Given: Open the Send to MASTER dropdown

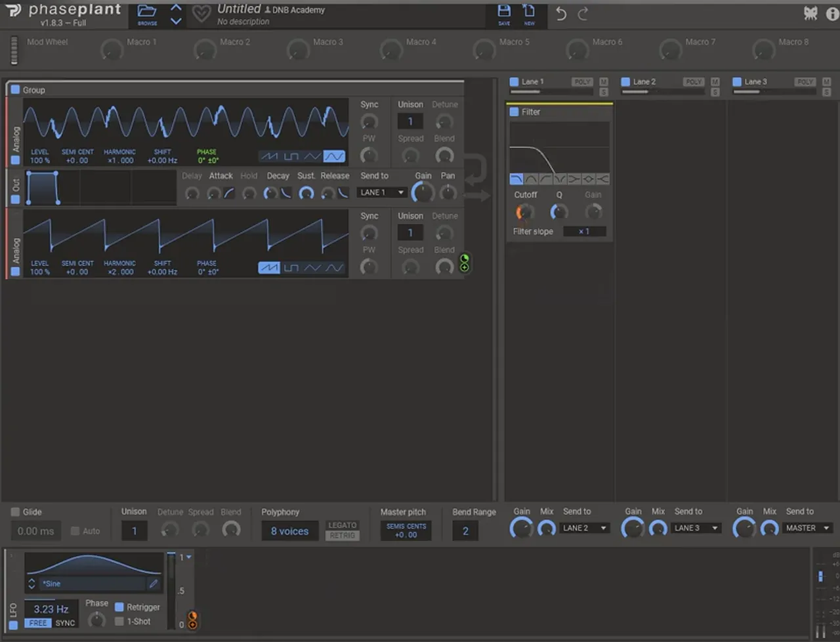Looking at the screenshot, I should (808, 528).
